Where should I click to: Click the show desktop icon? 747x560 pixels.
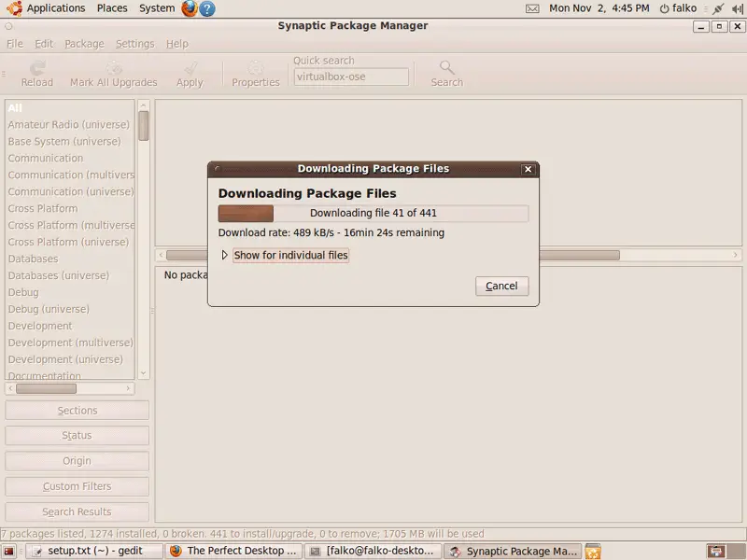(x=9, y=552)
